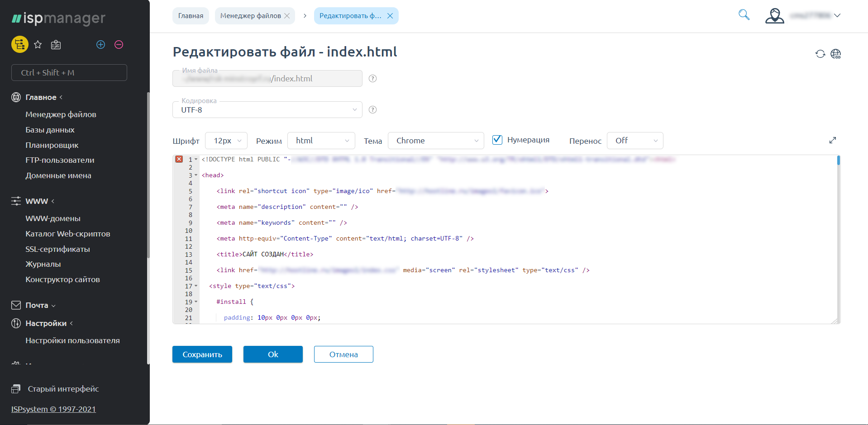
Task: Click the Ctrl + Shift + M search field
Action: click(x=69, y=73)
